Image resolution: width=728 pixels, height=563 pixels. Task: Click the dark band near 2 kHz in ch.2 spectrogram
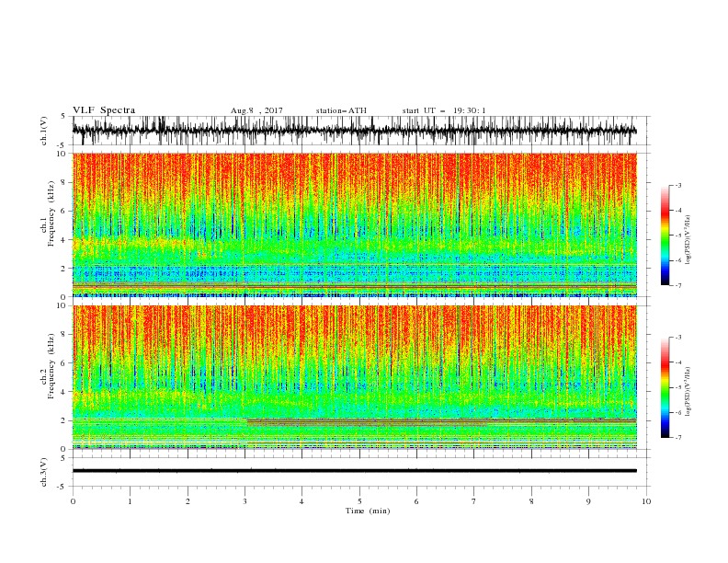(441, 421)
